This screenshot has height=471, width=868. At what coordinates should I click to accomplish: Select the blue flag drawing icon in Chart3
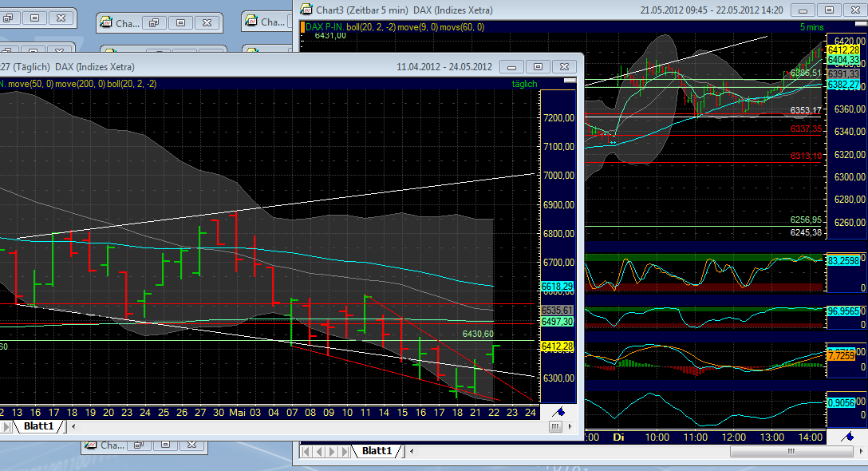[x=846, y=436]
